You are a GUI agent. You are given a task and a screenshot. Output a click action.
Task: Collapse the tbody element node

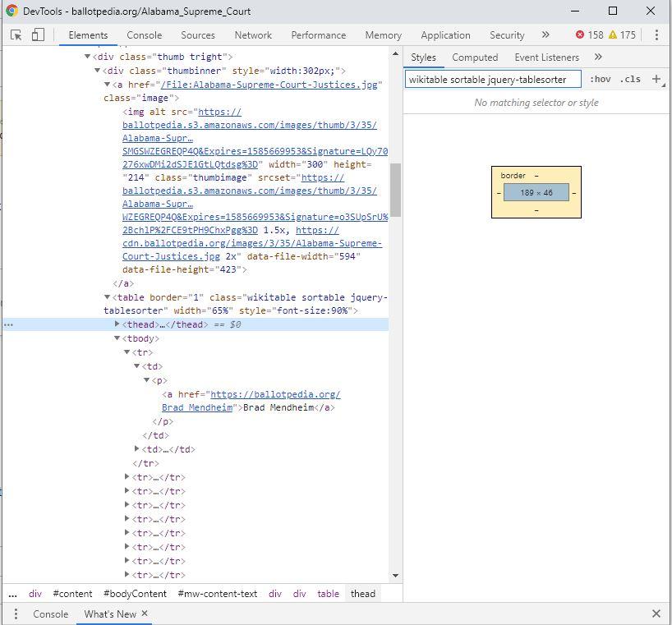tap(117, 338)
